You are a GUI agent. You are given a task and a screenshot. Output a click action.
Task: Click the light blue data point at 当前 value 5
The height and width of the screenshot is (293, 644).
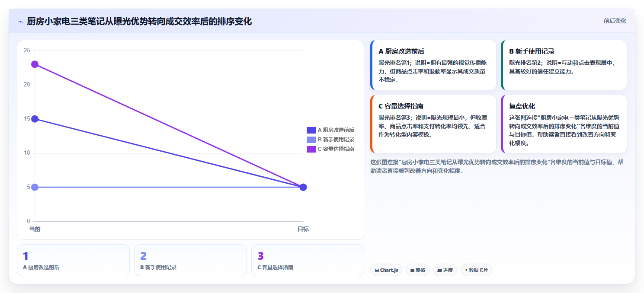pos(35,187)
